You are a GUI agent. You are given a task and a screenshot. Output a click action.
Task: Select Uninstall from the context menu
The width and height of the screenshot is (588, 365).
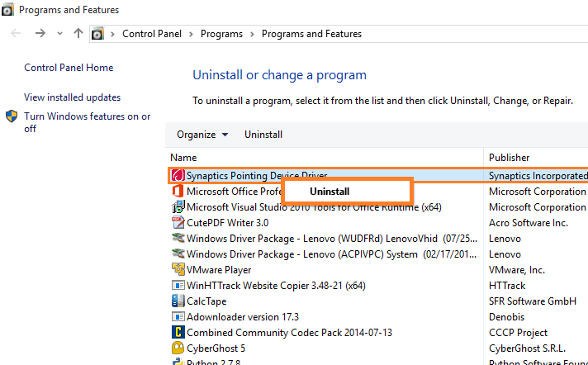tap(330, 191)
